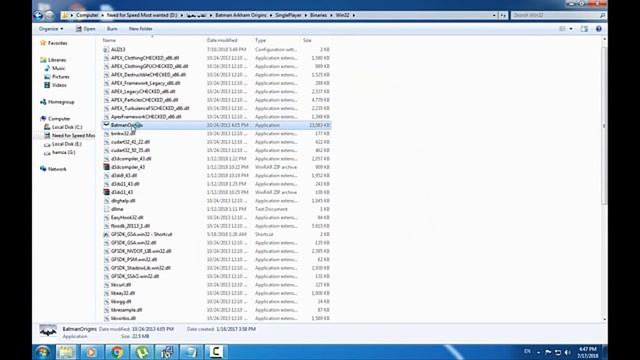
Task: Select the EasyHook32.dll file
Action: click(x=127, y=218)
